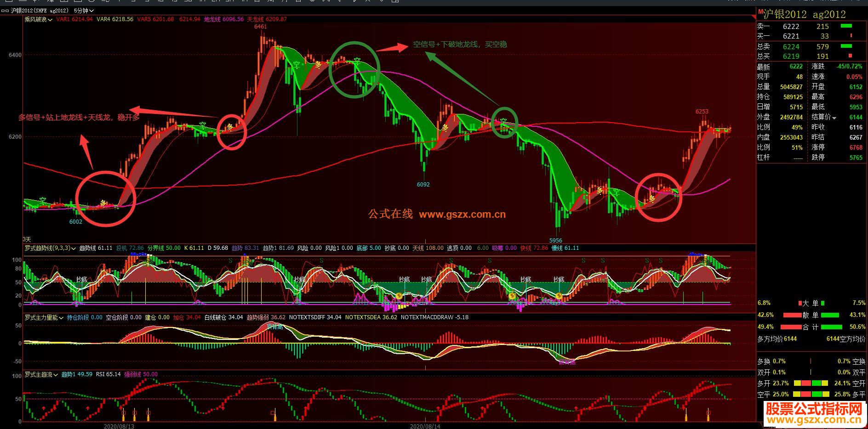The width and height of the screenshot is (868, 429).
Task: Click the red M marker icon
Action: point(761,11)
